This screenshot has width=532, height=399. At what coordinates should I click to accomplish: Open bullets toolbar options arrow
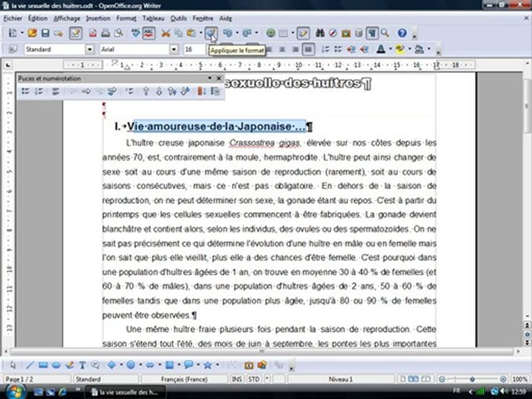click(209, 78)
